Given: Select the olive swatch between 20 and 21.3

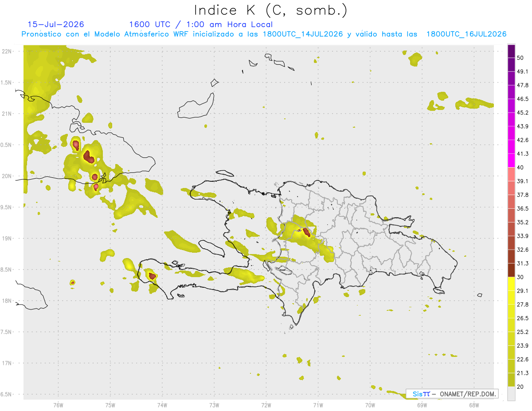Looking at the screenshot, I should coord(512,380).
